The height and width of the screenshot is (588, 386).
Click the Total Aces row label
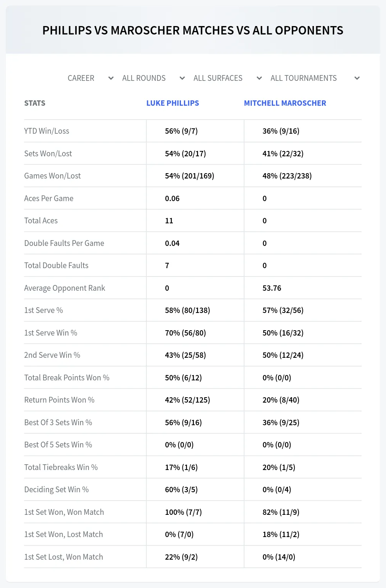[41, 221]
